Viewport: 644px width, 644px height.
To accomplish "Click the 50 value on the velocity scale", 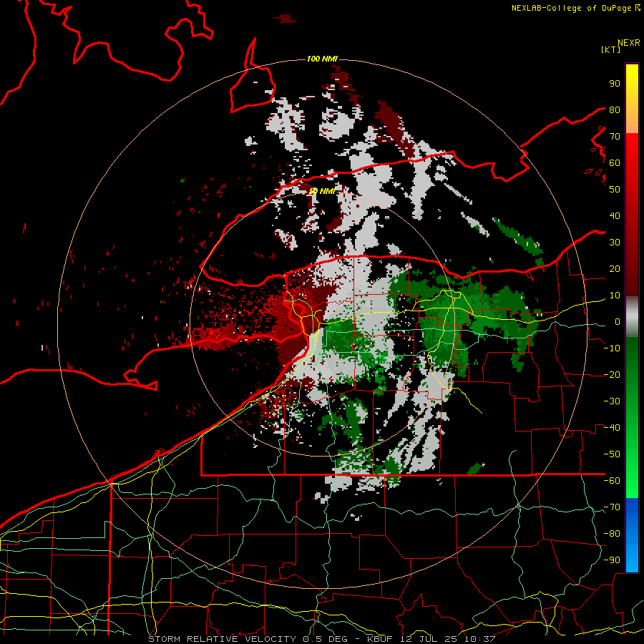I will [x=615, y=190].
